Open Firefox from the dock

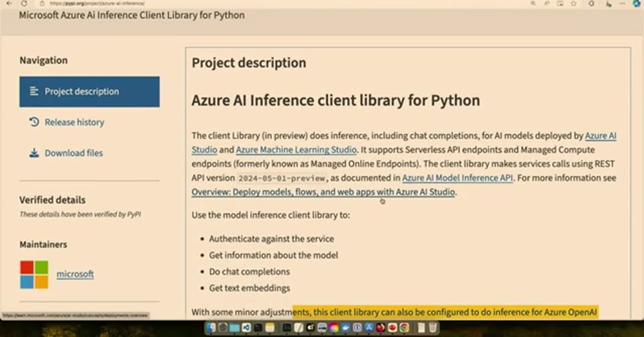pos(380,328)
